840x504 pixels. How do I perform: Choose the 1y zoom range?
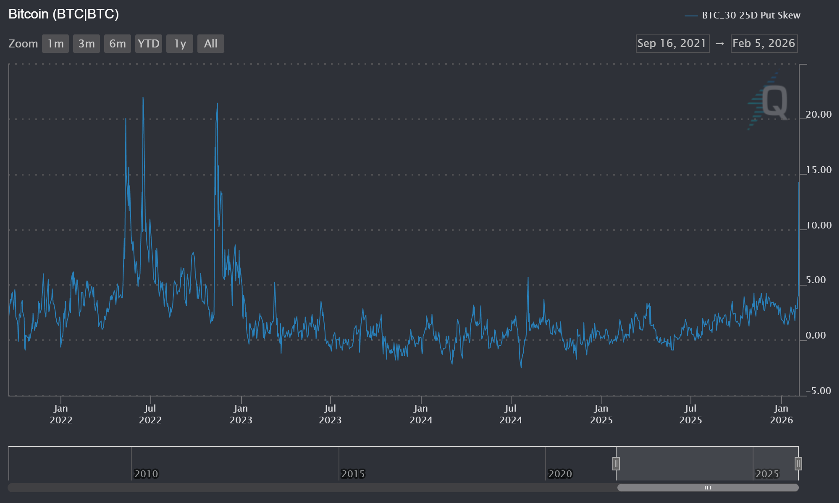[x=180, y=44]
